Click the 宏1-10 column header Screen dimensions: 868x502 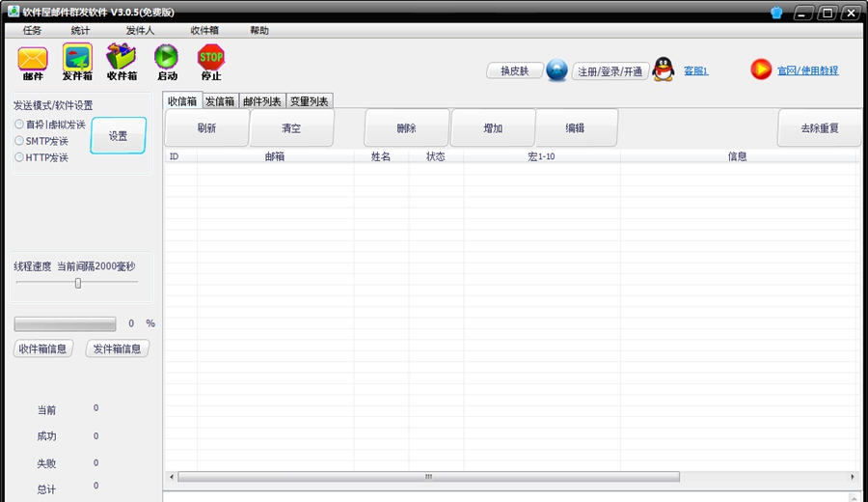pos(541,156)
